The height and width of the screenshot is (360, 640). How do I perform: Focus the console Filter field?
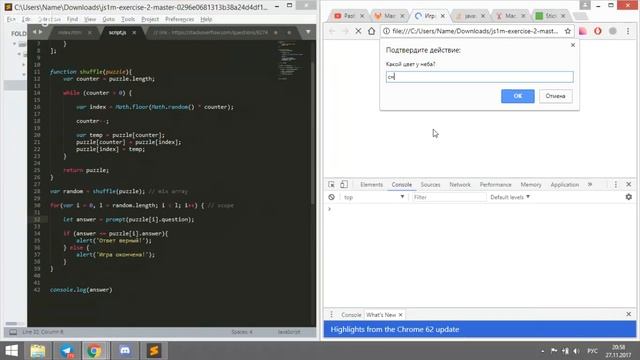(449, 197)
